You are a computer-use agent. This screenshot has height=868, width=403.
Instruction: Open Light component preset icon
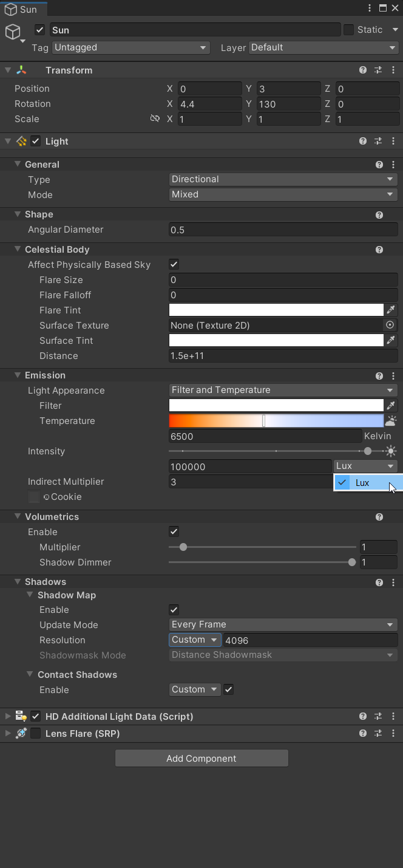[x=378, y=142]
